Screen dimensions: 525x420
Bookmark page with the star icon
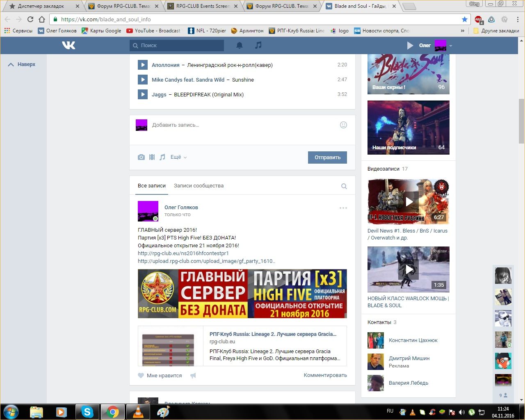click(464, 19)
